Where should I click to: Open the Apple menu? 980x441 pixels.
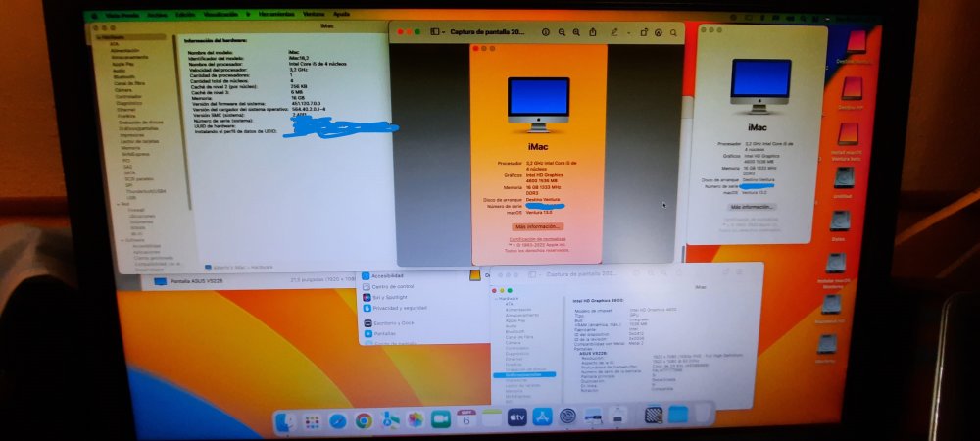(x=95, y=15)
